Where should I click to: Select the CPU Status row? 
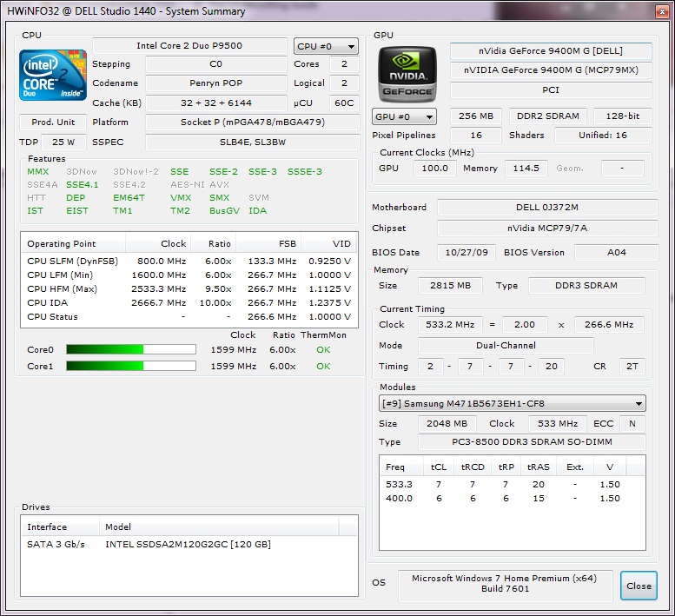click(x=189, y=316)
